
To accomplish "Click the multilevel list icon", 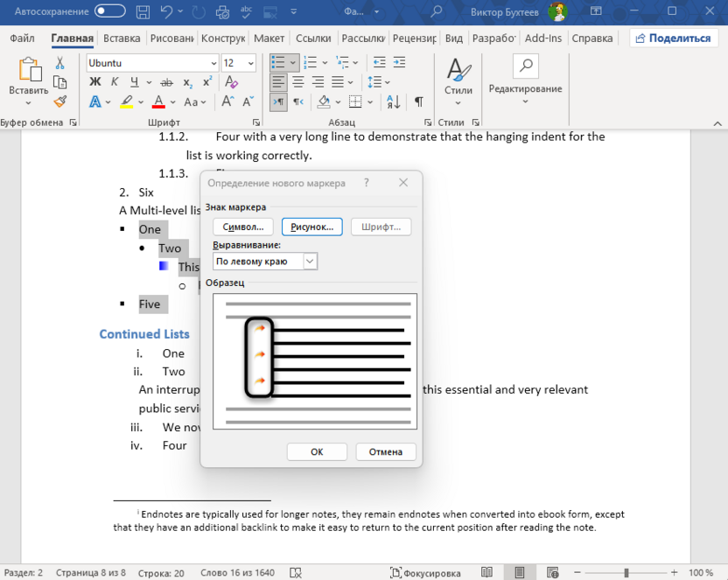I will (342, 62).
